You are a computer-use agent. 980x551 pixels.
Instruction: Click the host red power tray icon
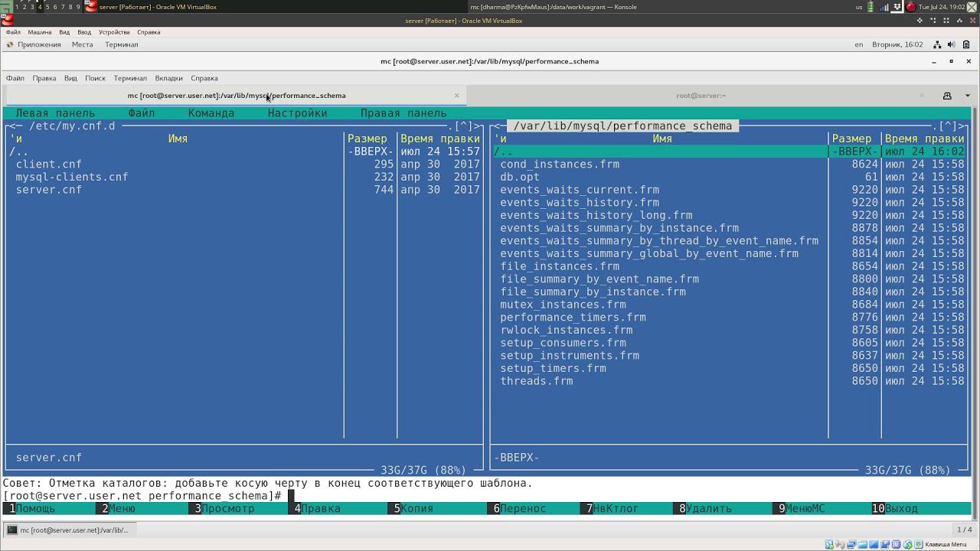tap(911, 7)
